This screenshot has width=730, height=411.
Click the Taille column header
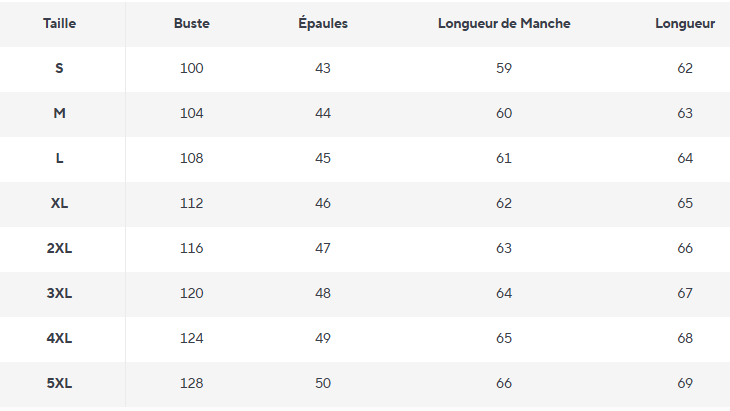[x=59, y=24]
